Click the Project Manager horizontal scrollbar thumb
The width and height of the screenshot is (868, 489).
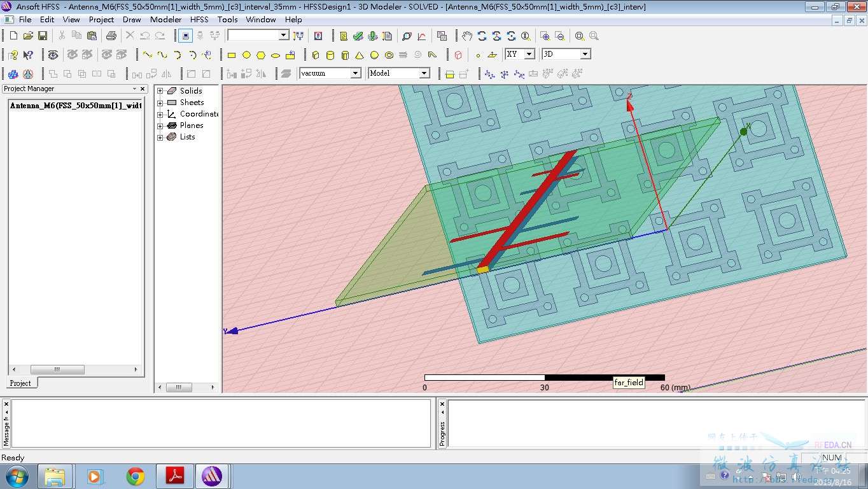tap(57, 369)
